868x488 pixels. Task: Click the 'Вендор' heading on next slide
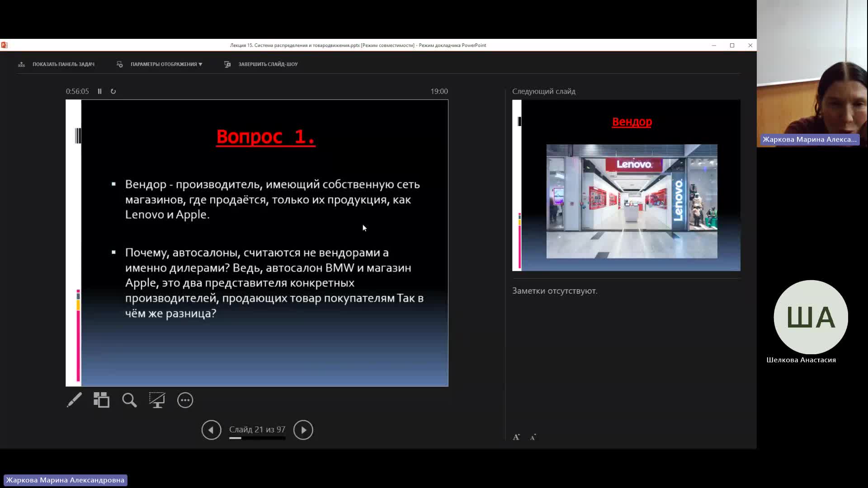pos(632,122)
